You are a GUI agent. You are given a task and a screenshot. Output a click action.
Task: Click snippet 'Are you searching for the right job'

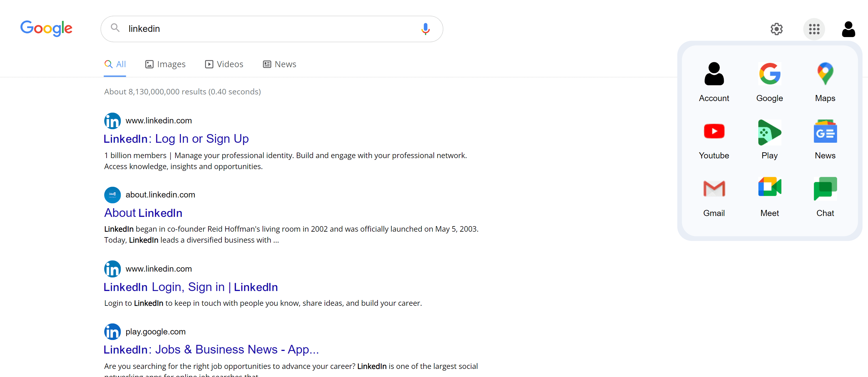[291, 369]
